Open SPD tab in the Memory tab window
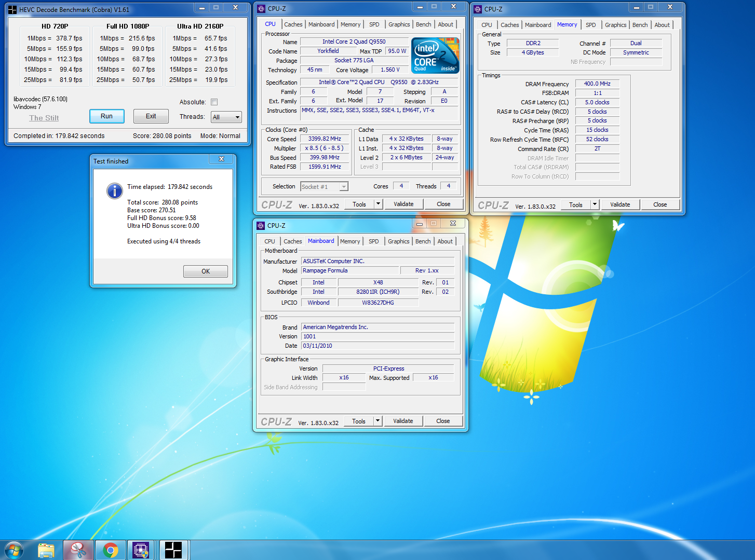 [591, 25]
